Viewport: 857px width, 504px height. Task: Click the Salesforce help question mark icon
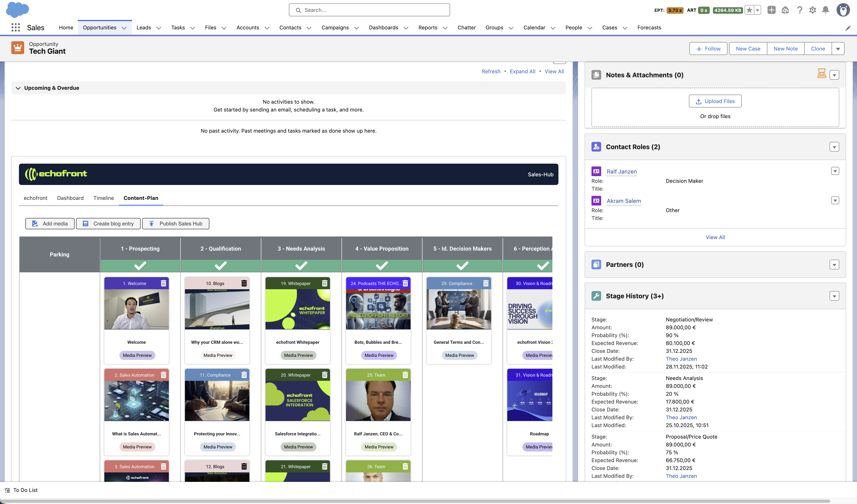click(x=799, y=10)
